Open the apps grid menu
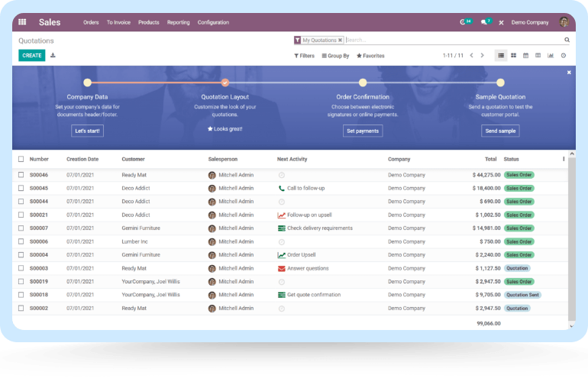This screenshot has height=385, width=588. click(x=22, y=22)
